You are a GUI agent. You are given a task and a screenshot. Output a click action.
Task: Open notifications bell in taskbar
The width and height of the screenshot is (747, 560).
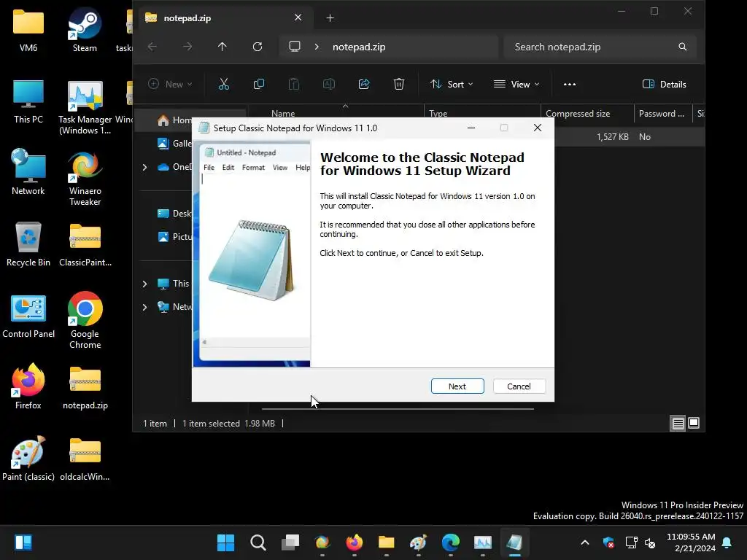pos(727,542)
